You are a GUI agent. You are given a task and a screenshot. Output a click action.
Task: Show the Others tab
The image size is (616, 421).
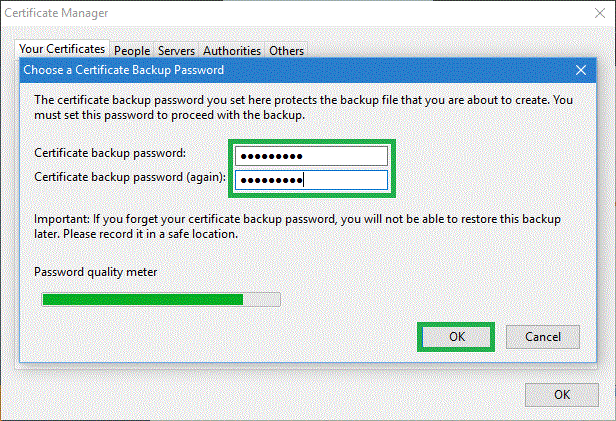coord(286,50)
